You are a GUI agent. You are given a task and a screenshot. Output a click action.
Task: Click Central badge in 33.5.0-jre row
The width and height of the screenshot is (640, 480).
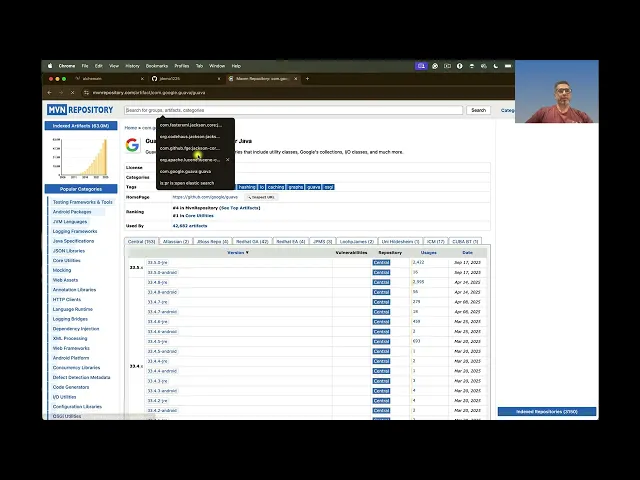tap(381, 262)
